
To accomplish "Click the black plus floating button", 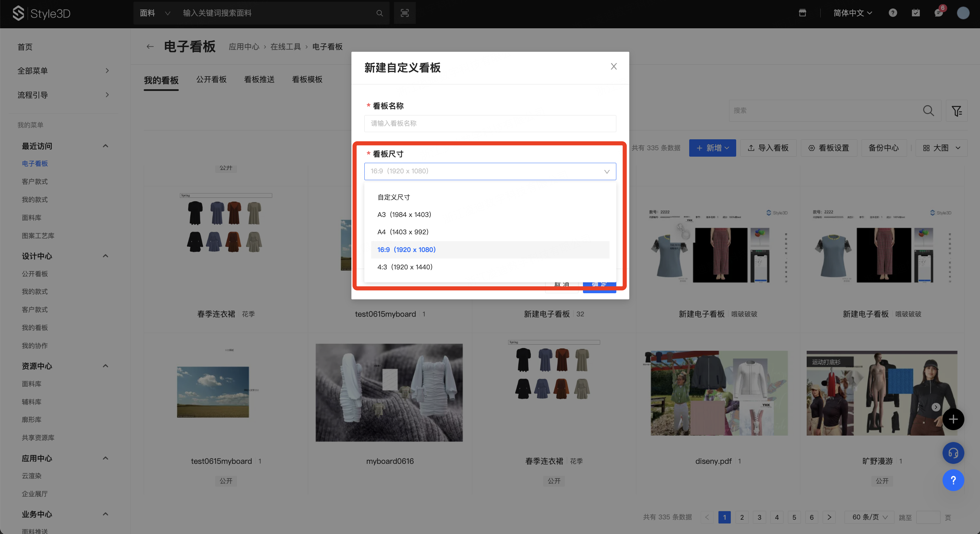I will 953,420.
